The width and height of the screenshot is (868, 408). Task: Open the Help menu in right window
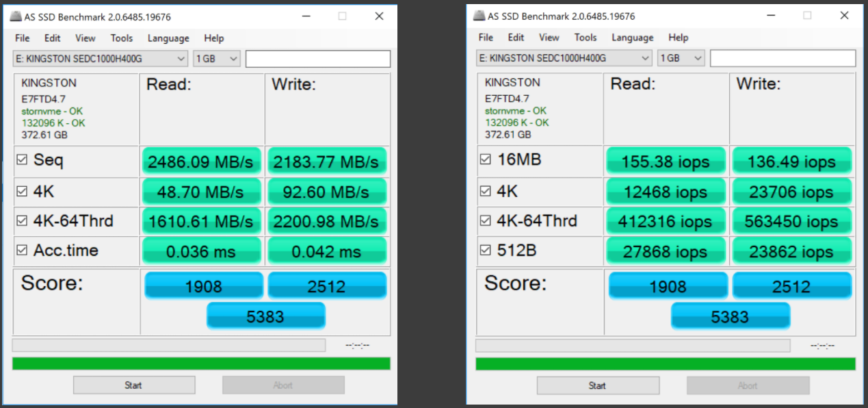point(678,38)
